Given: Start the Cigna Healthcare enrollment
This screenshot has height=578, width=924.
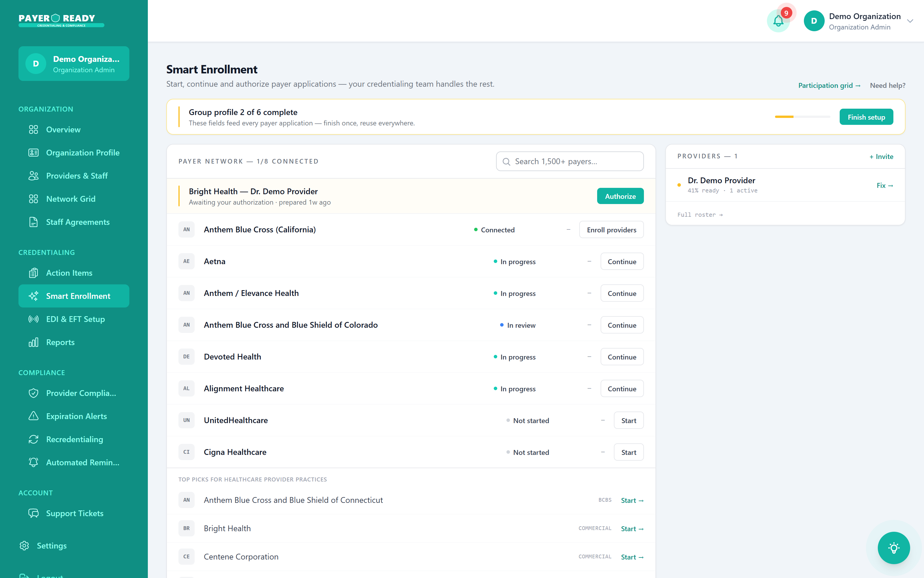Looking at the screenshot, I should [x=629, y=452].
